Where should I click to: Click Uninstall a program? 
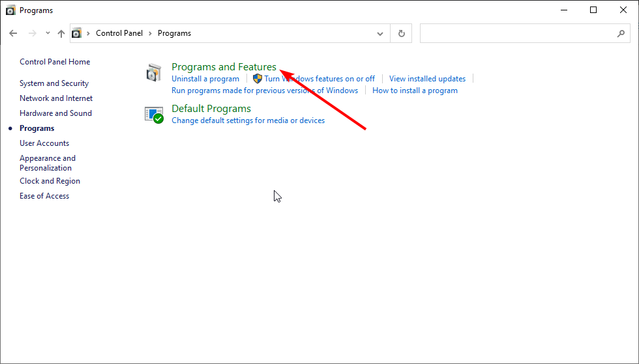(x=205, y=79)
